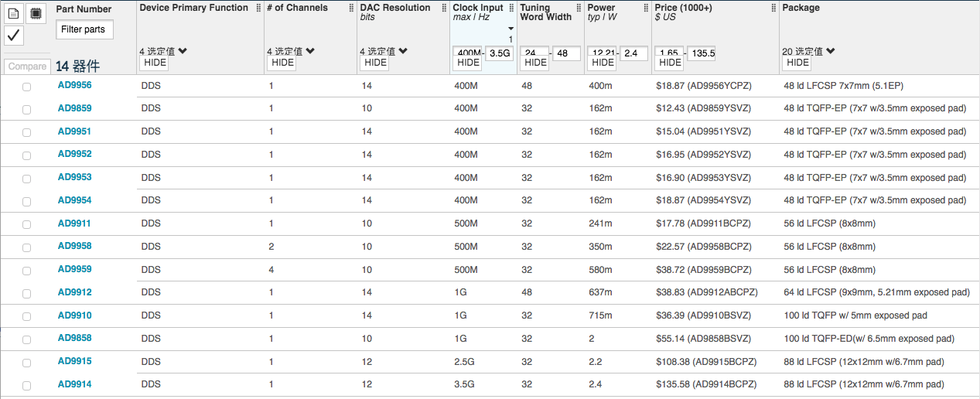Image resolution: width=980 pixels, height=399 pixels.
Task: Hide the Tuning Word Width column
Action: tap(535, 63)
